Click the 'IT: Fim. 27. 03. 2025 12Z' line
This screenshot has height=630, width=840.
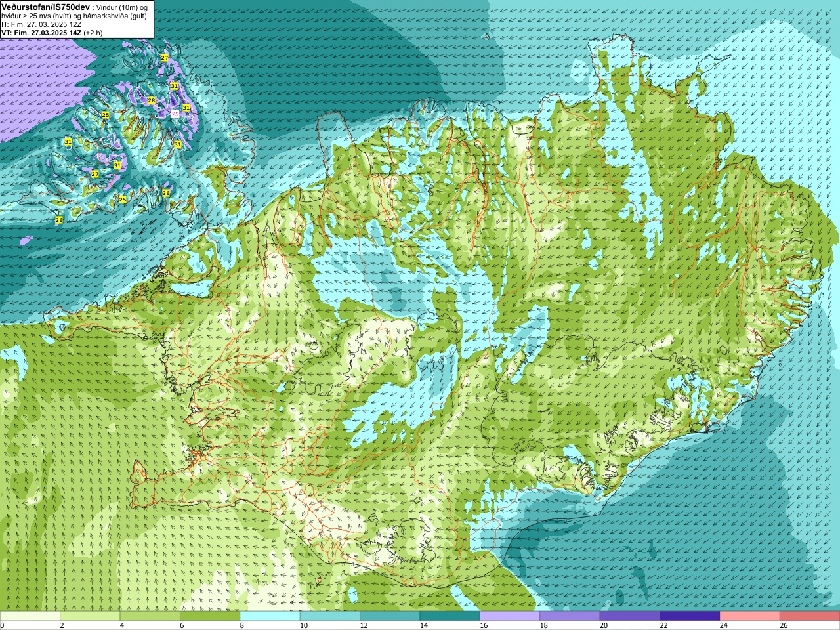(x=41, y=24)
